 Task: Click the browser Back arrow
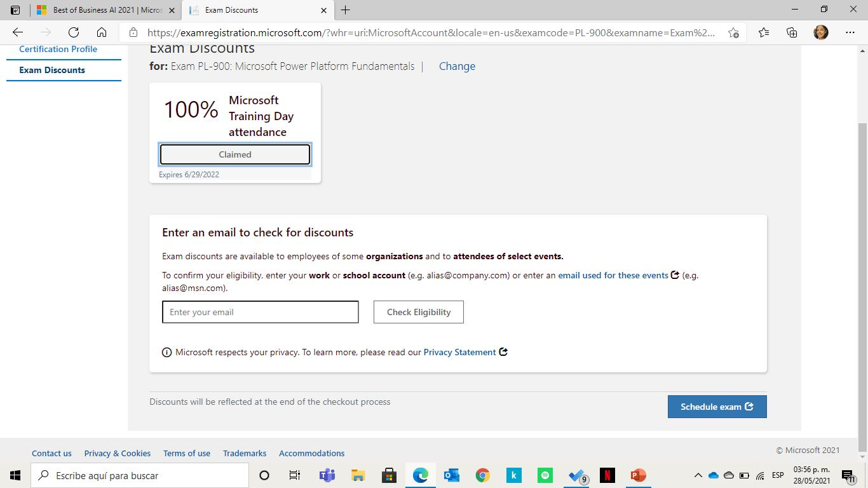pyautogui.click(x=18, y=32)
